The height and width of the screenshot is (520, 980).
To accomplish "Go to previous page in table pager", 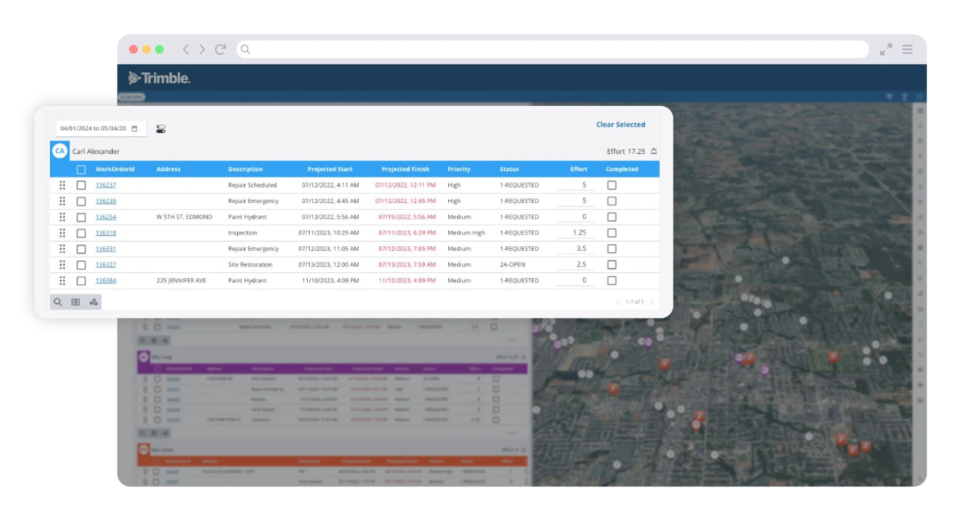I will [x=618, y=302].
